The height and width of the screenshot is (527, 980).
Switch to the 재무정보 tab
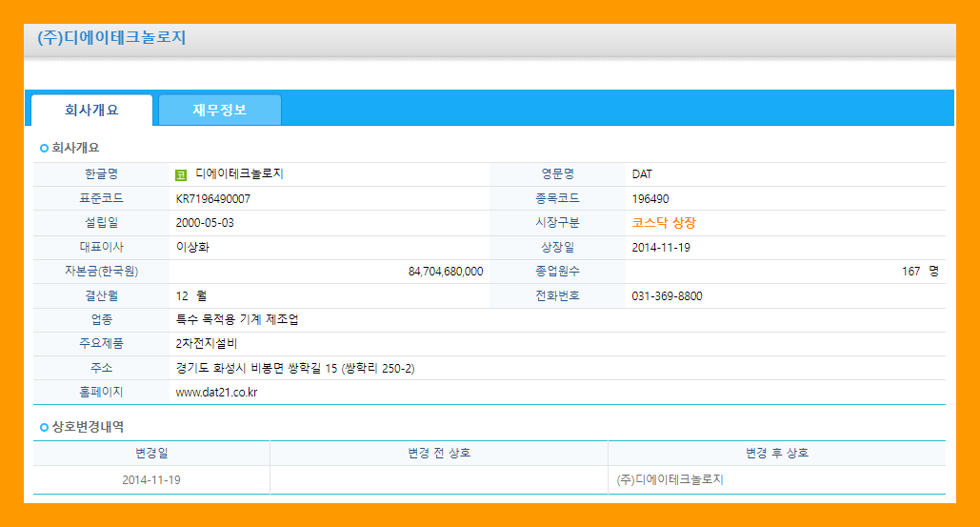219,110
